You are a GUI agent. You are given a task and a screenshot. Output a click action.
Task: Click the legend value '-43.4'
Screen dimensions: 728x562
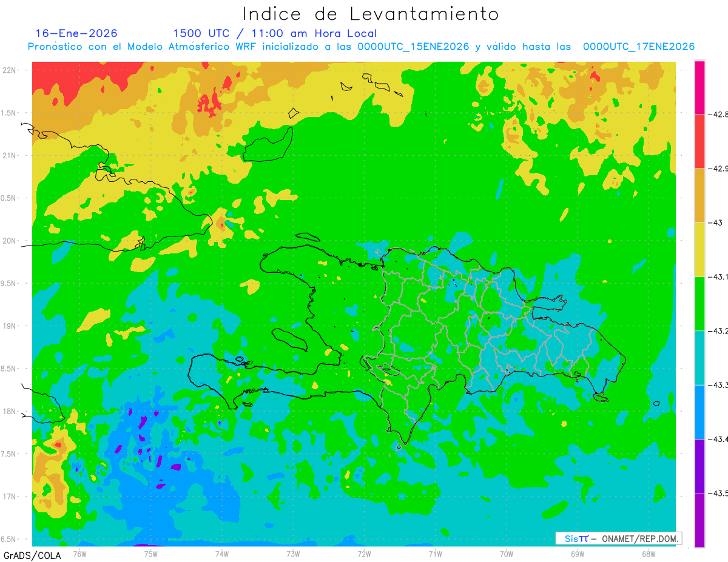pos(718,439)
